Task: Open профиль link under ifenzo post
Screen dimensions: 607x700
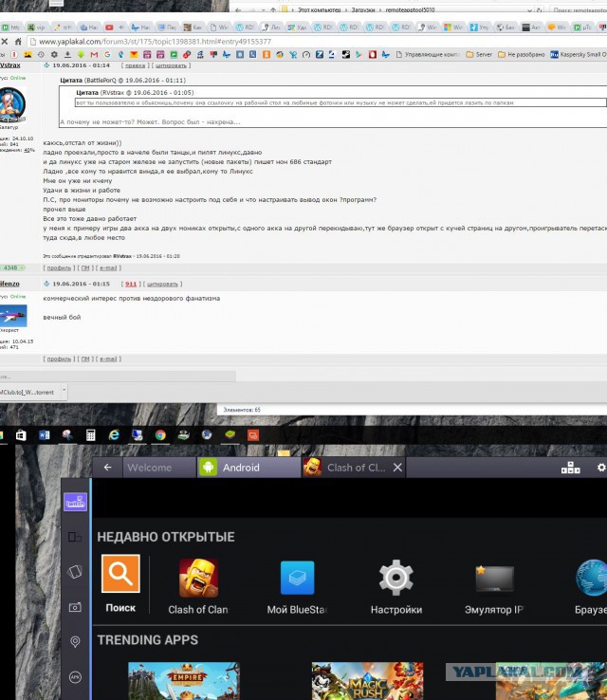Action: (x=59, y=359)
